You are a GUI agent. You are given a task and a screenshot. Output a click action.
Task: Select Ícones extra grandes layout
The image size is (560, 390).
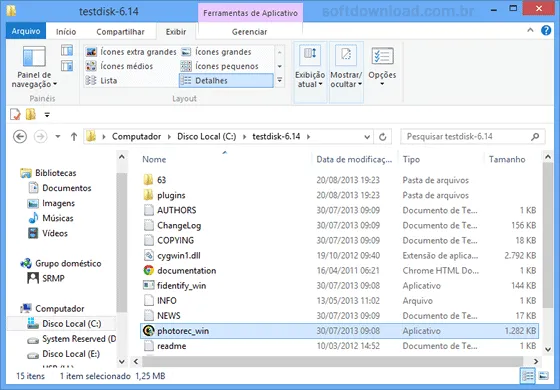(131, 52)
